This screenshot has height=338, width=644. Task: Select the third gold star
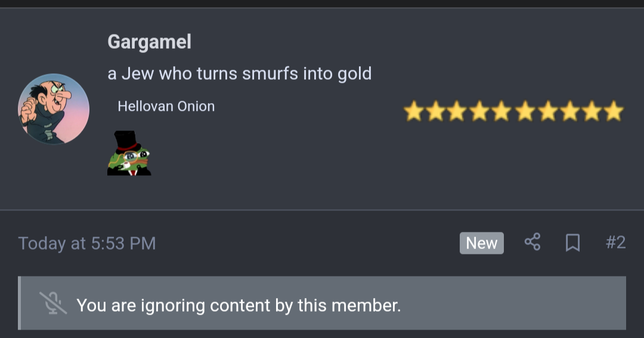(458, 111)
